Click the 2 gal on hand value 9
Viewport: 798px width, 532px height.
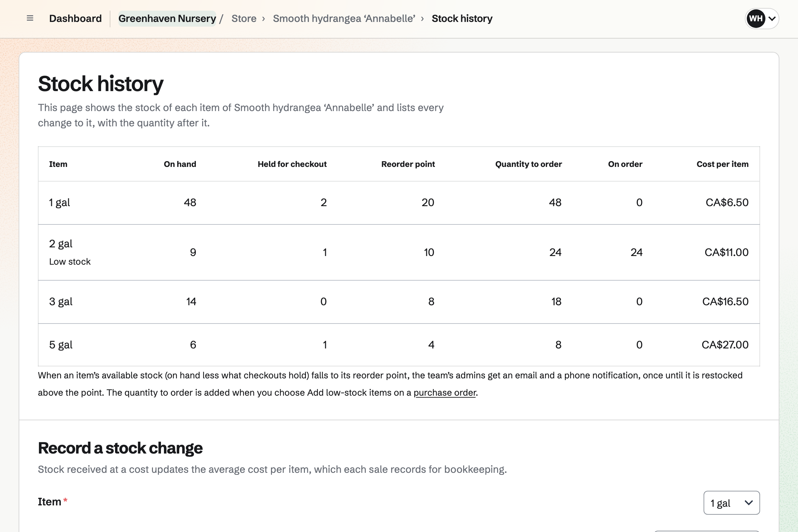[193, 252]
